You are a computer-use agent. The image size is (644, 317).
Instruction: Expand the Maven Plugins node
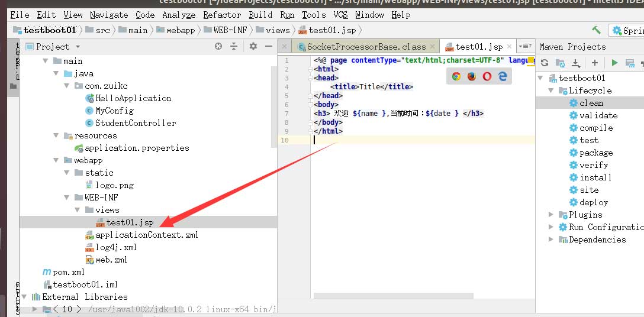pyautogui.click(x=551, y=214)
